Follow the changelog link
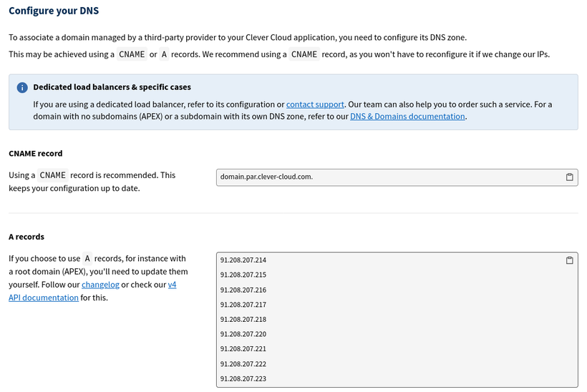Viewport: 587px width, 392px height. 100,285
